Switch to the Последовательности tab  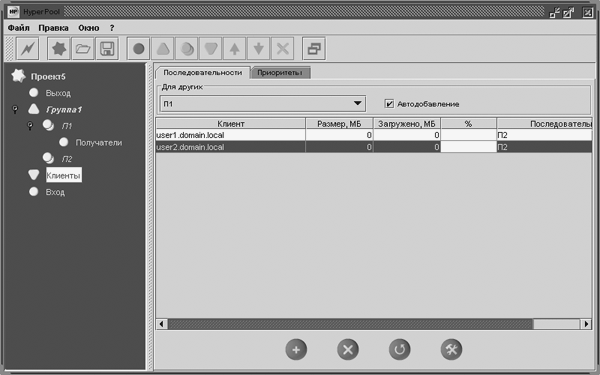[x=203, y=73]
